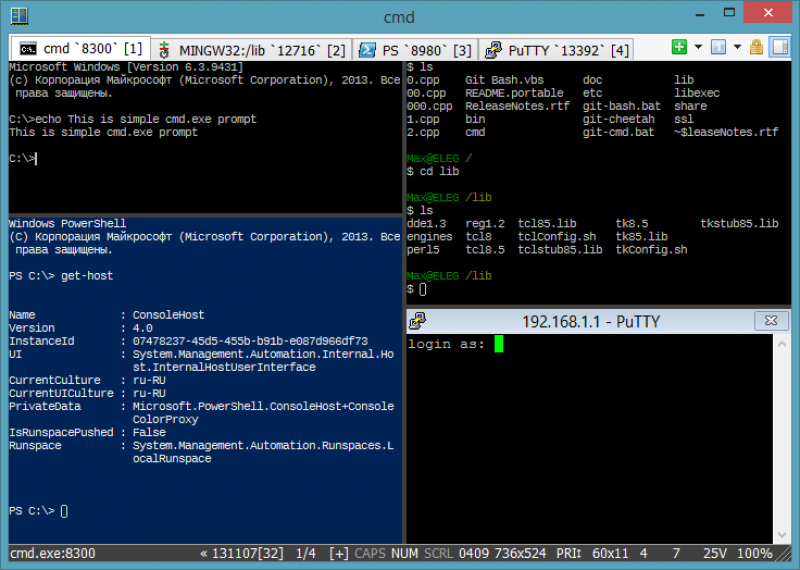The width and height of the screenshot is (800, 570).
Task: Click the active console number icon
Action: point(718,47)
